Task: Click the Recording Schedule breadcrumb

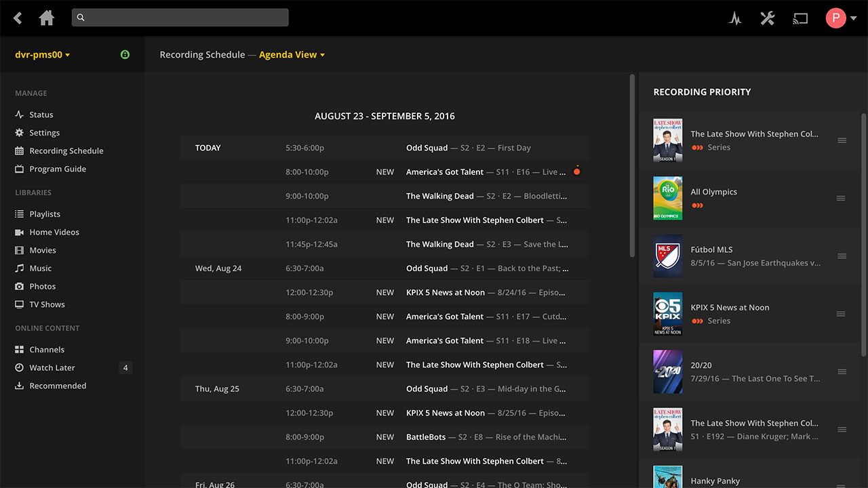Action: (x=202, y=55)
